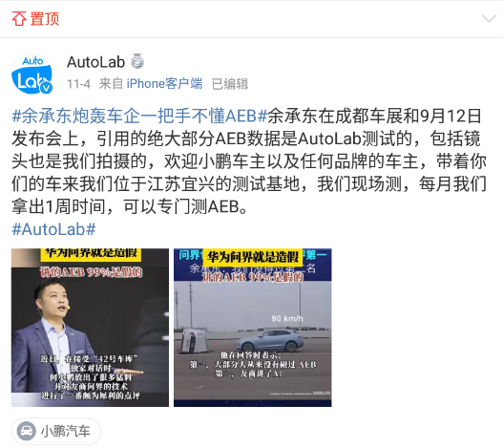Open the post options chevron dropdown
Image resolution: width=503 pixels, height=448 pixels.
489,19
